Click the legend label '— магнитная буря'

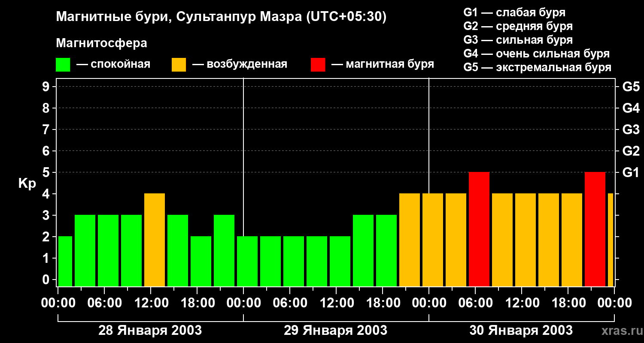pos(383,65)
